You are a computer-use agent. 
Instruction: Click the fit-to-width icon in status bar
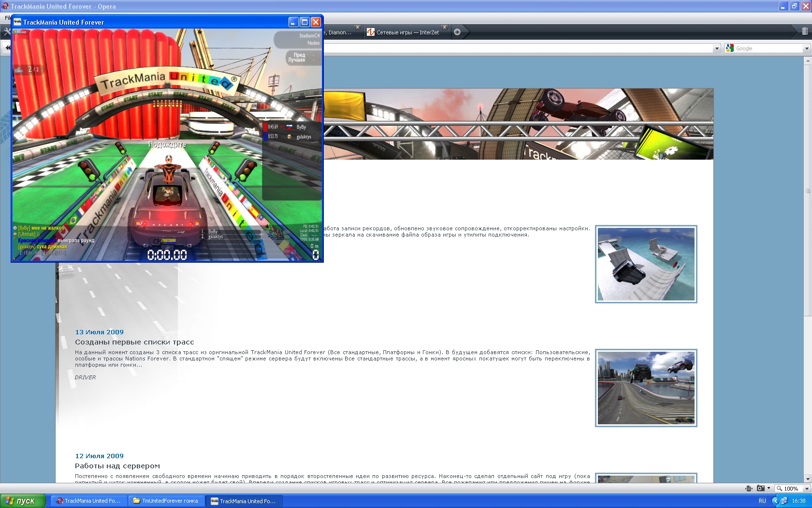[749, 488]
